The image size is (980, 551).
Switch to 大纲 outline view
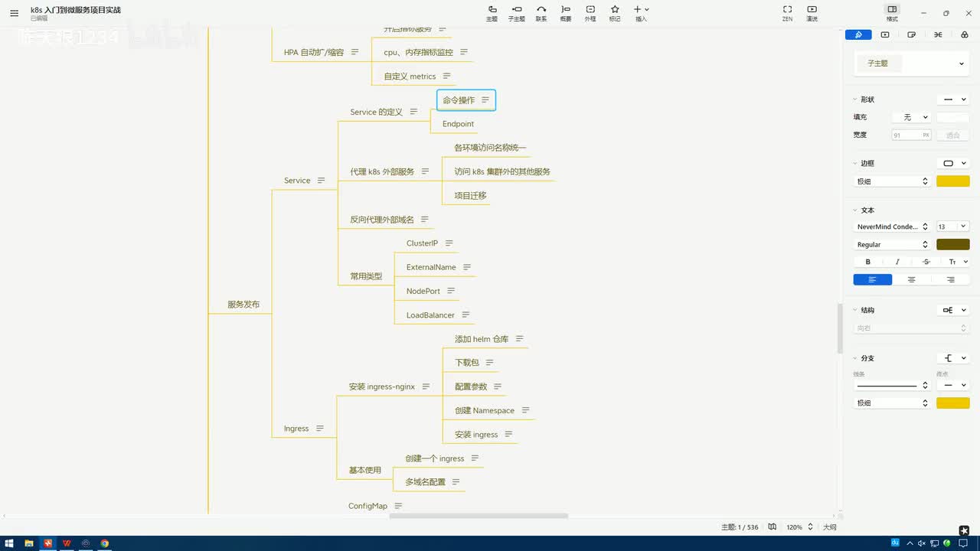tap(829, 527)
